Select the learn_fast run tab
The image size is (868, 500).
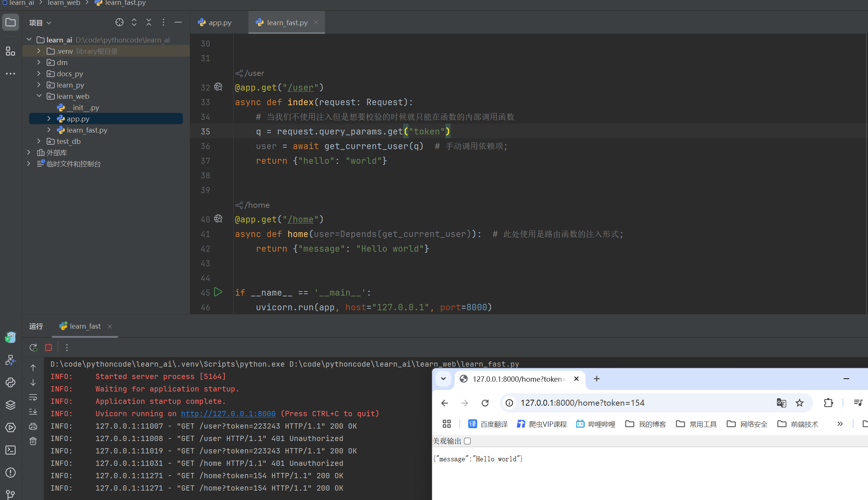tap(85, 326)
